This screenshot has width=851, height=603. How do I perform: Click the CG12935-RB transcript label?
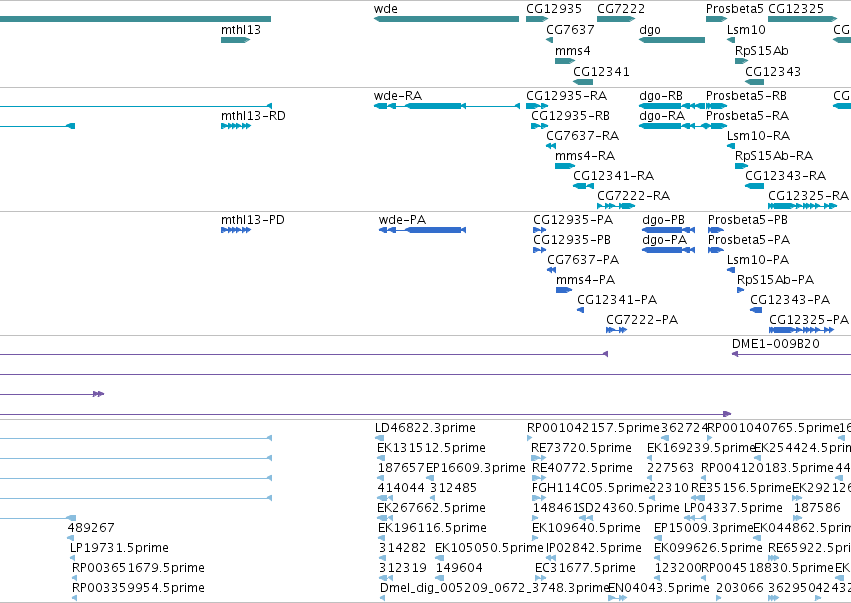(570, 116)
